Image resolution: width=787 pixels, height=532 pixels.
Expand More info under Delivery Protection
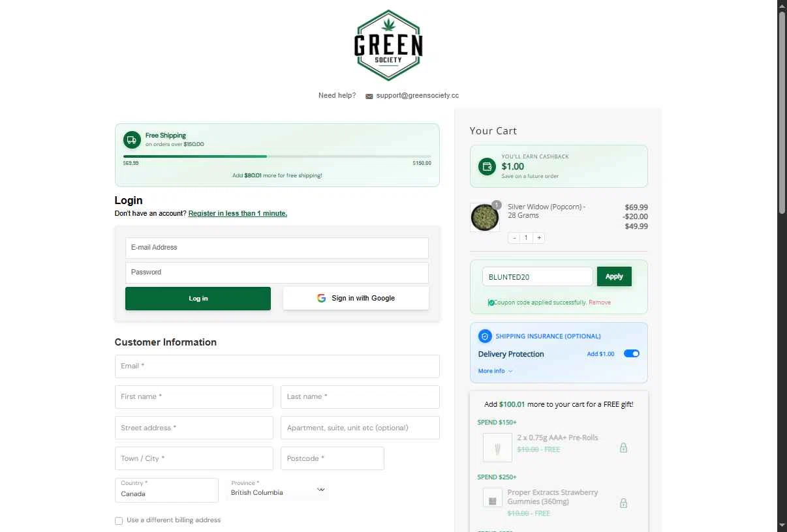(x=495, y=371)
